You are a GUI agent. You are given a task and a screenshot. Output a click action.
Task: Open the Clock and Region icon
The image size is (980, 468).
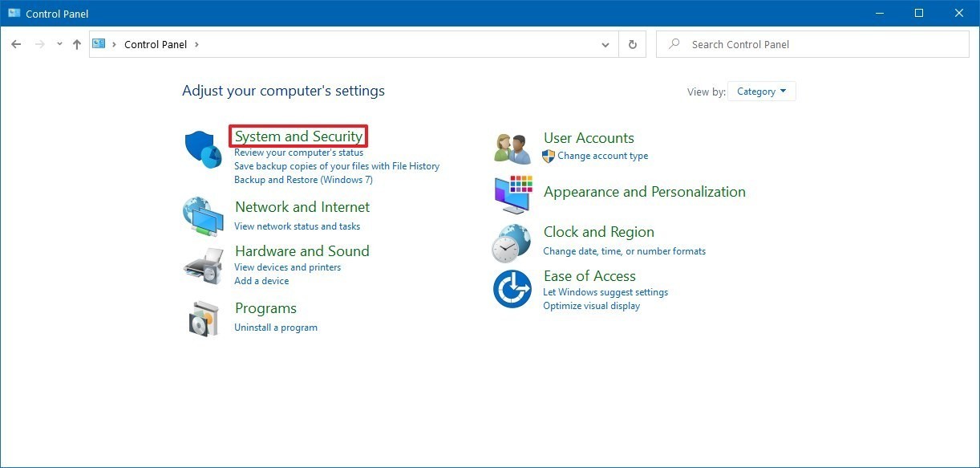pyautogui.click(x=512, y=243)
